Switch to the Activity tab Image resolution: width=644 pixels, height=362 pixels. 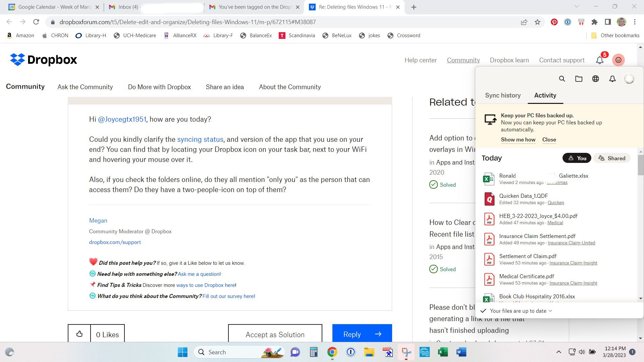(545, 95)
